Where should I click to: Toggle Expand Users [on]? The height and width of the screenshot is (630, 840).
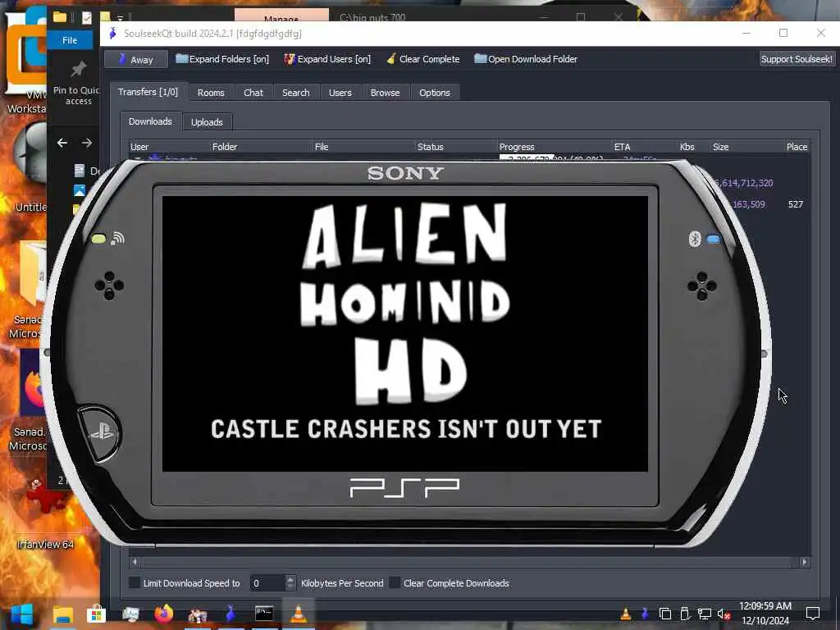pyautogui.click(x=327, y=59)
